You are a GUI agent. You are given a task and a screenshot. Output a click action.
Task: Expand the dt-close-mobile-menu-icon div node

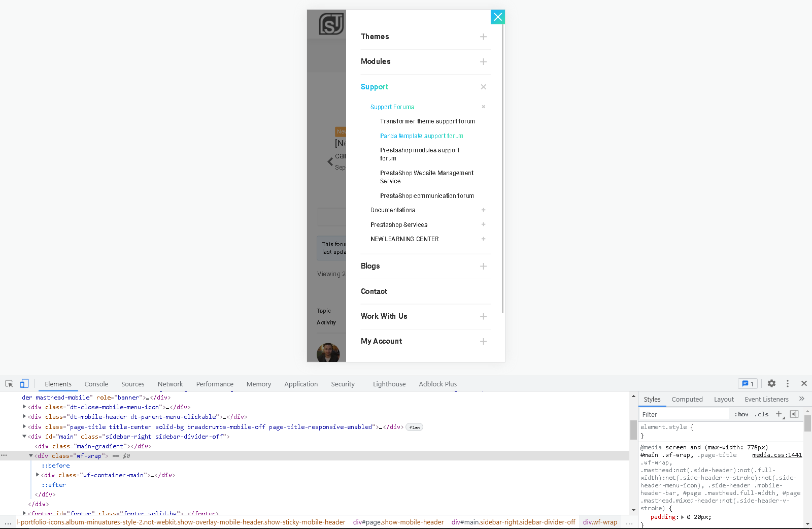(x=24, y=407)
